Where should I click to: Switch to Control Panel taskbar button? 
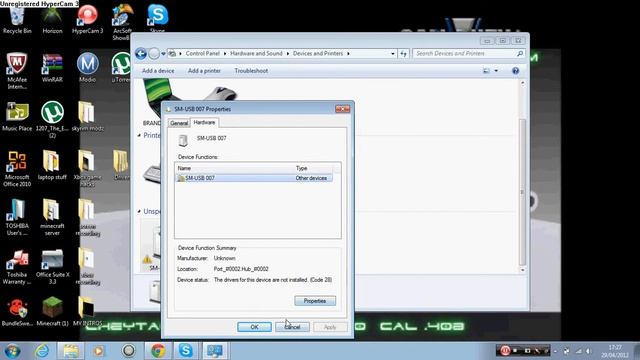[215, 351]
